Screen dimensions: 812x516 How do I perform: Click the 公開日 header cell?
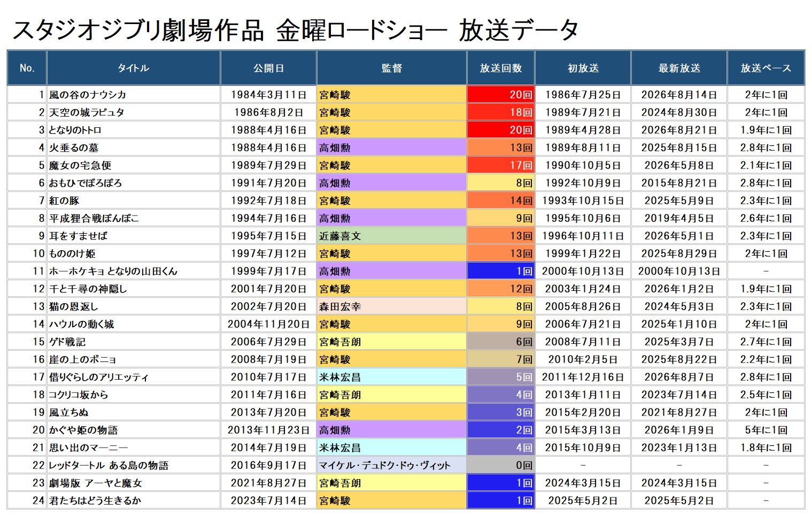click(268, 68)
